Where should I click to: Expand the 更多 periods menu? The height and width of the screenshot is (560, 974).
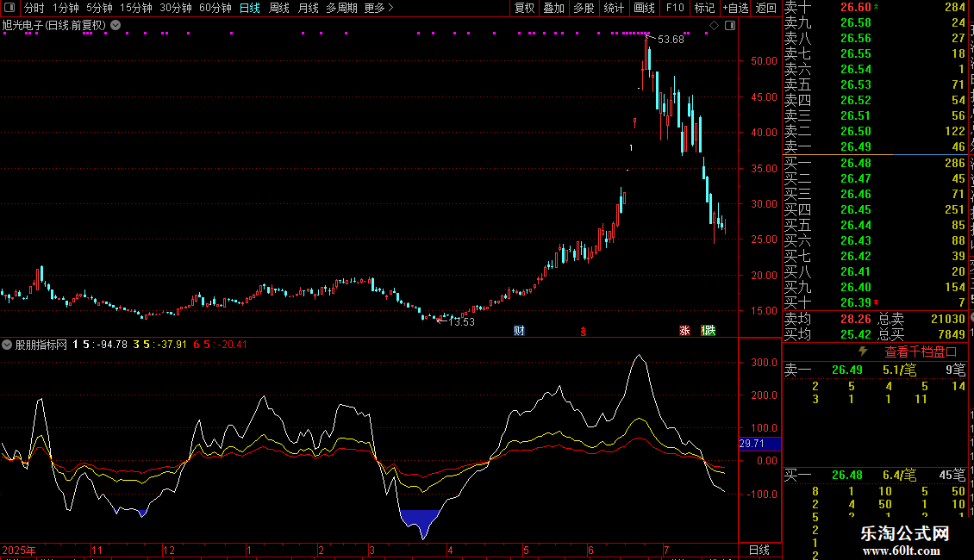point(379,8)
